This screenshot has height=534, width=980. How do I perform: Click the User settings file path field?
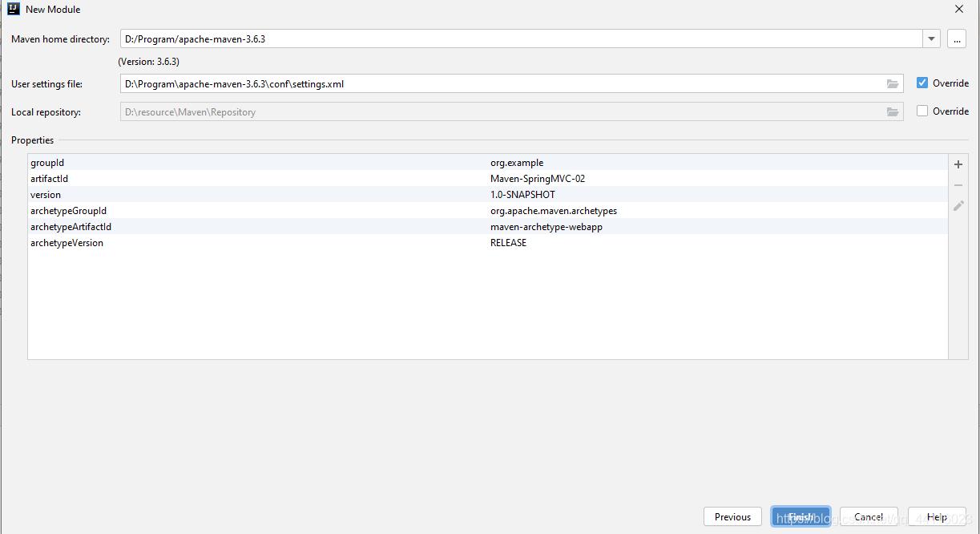pos(497,84)
